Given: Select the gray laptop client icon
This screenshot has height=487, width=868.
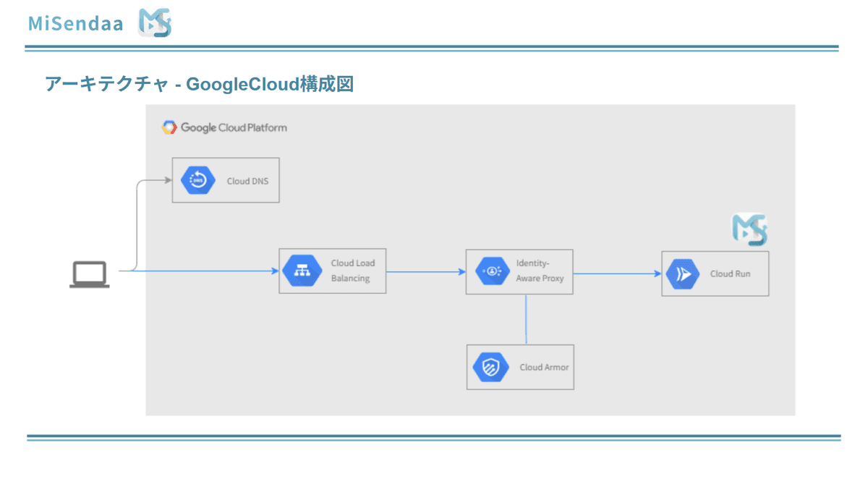Looking at the screenshot, I should pyautogui.click(x=90, y=275).
